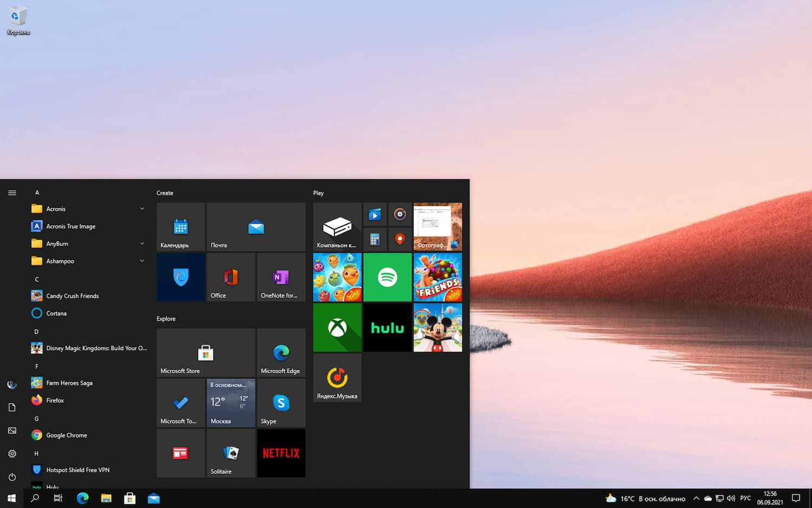Launch the Farm Heroes Saga tile
This screenshot has height=508, width=812.
(337, 277)
